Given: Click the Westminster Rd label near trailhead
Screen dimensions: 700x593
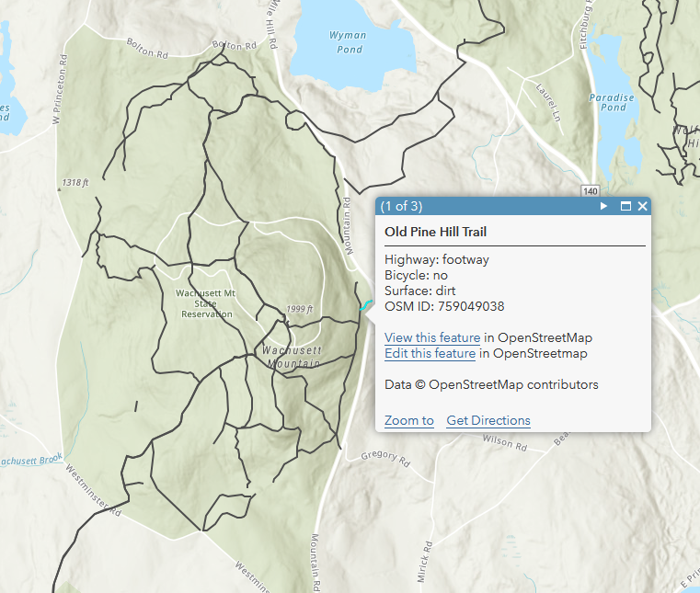Looking at the screenshot, I should point(93,490).
